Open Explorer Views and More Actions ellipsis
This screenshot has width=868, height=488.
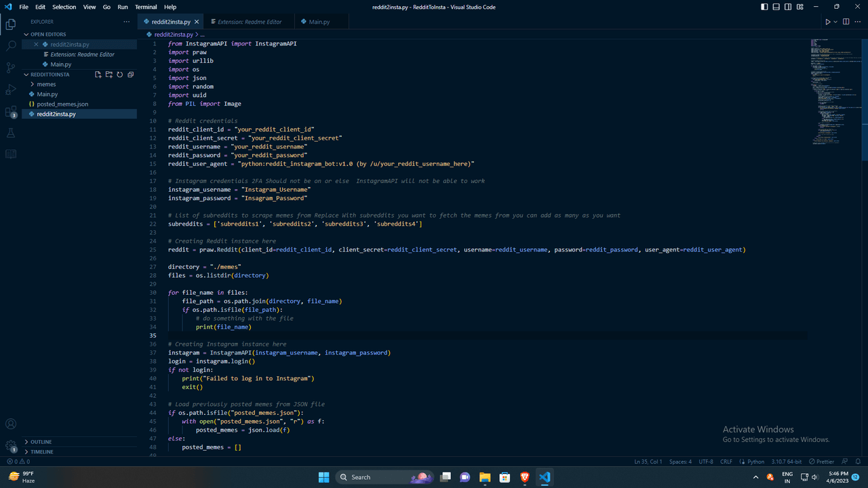[126, 22]
